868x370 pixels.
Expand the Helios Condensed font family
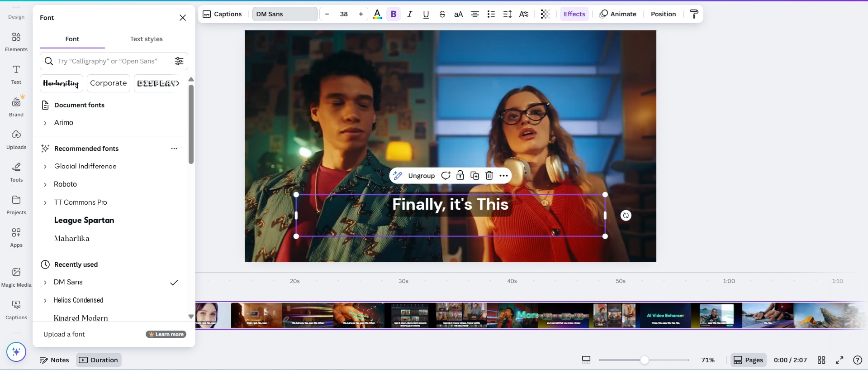pyautogui.click(x=45, y=300)
